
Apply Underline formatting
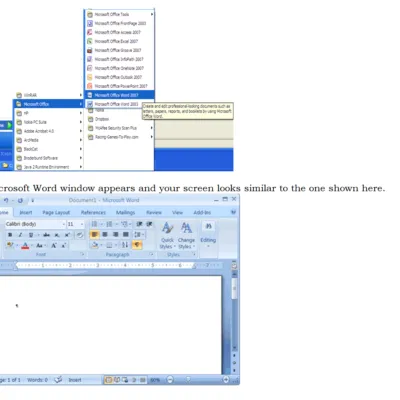[x=31, y=235]
